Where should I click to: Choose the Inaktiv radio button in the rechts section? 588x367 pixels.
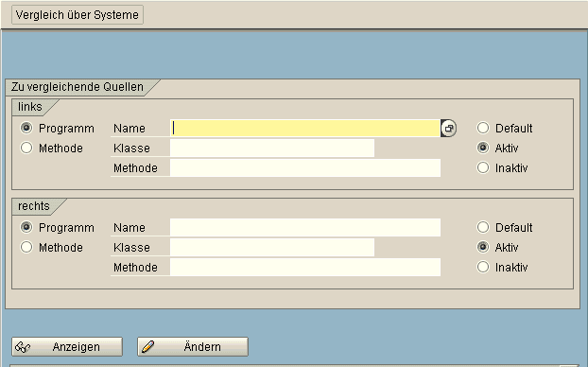(x=483, y=267)
